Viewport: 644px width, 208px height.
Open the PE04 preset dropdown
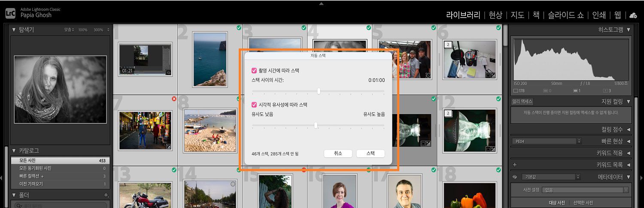[x=547, y=141]
